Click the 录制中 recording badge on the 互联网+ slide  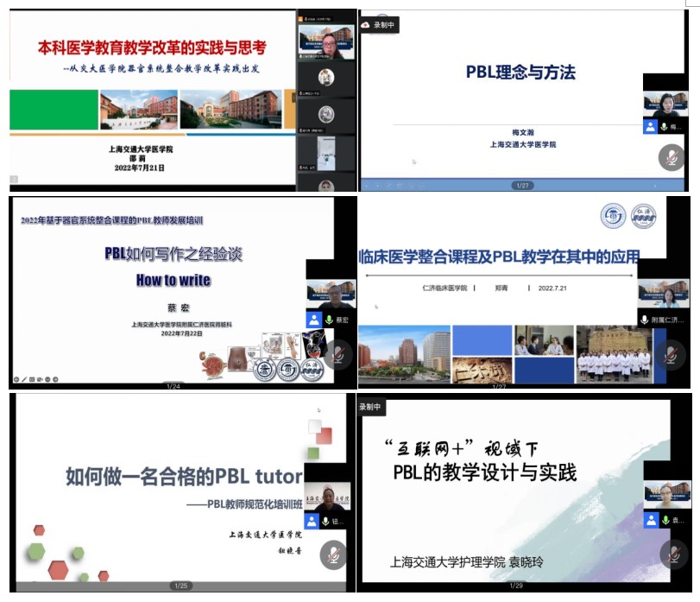pyautogui.click(x=371, y=406)
